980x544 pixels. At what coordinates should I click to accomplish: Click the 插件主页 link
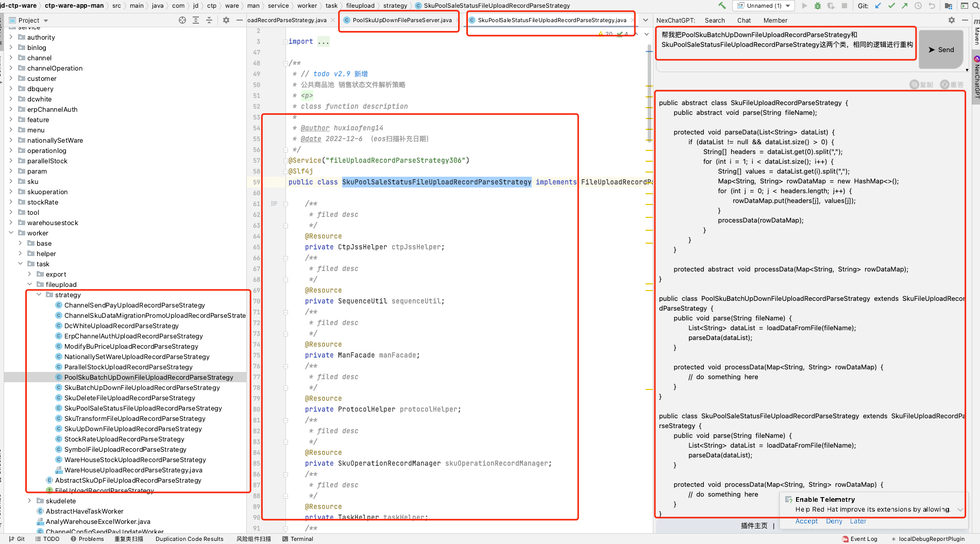tap(754, 525)
